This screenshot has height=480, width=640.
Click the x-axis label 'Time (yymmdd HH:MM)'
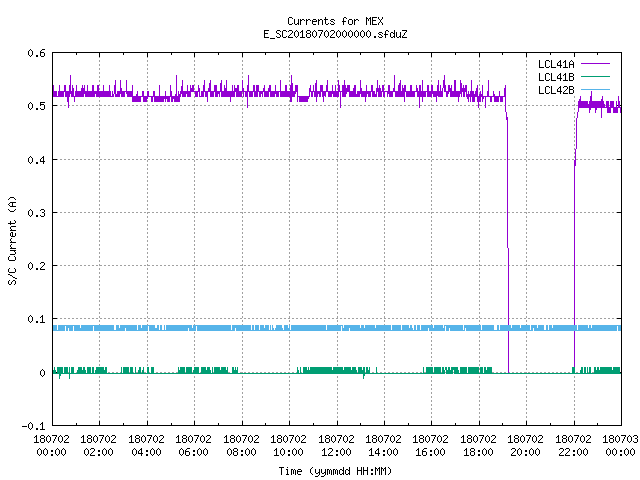(335, 471)
